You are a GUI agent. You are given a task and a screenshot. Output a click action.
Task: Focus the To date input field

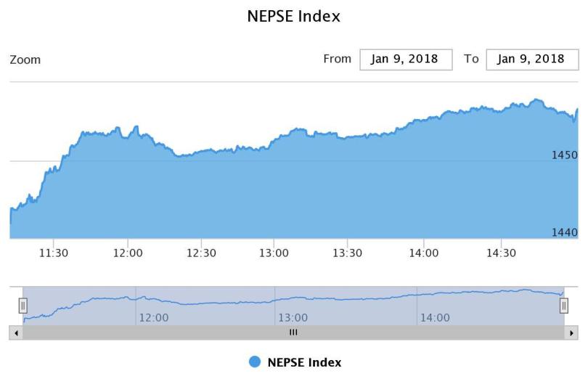(x=531, y=60)
